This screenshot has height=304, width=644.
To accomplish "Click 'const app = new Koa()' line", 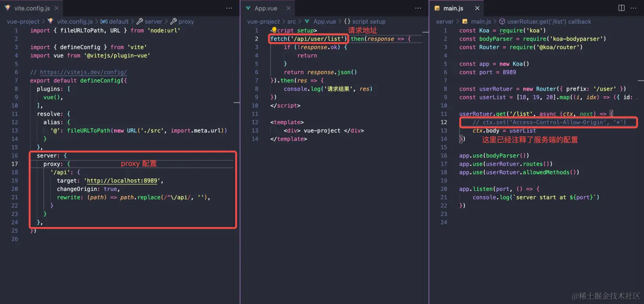I will (494, 64).
